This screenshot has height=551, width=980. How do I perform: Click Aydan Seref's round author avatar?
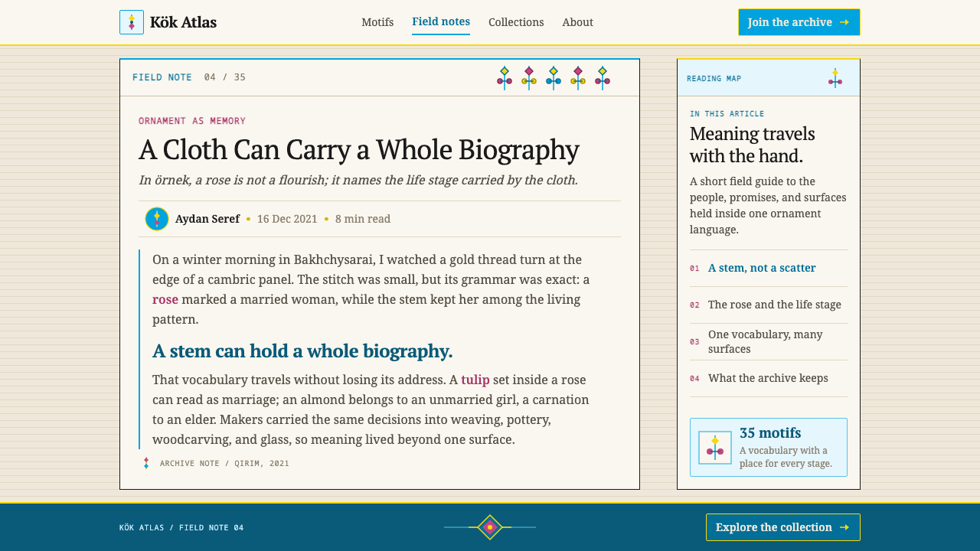coord(157,219)
